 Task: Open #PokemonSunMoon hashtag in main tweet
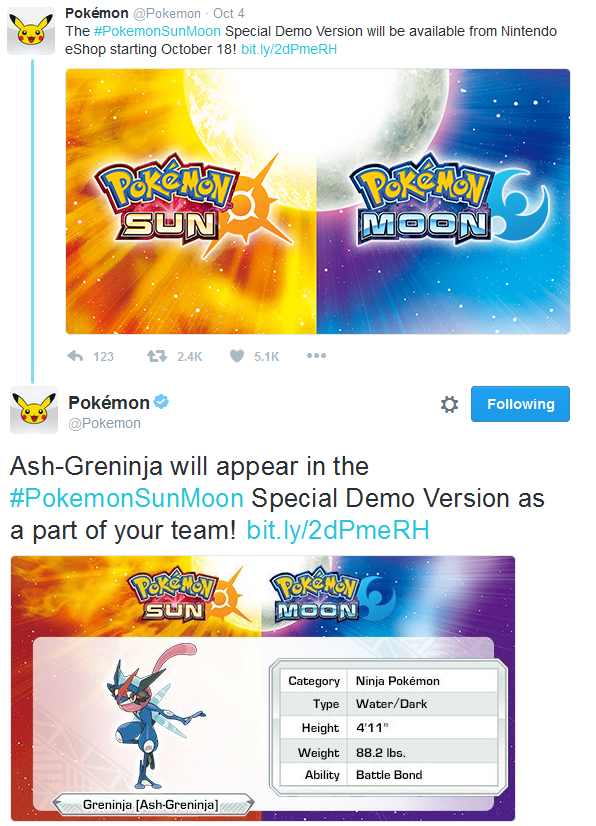point(126,498)
